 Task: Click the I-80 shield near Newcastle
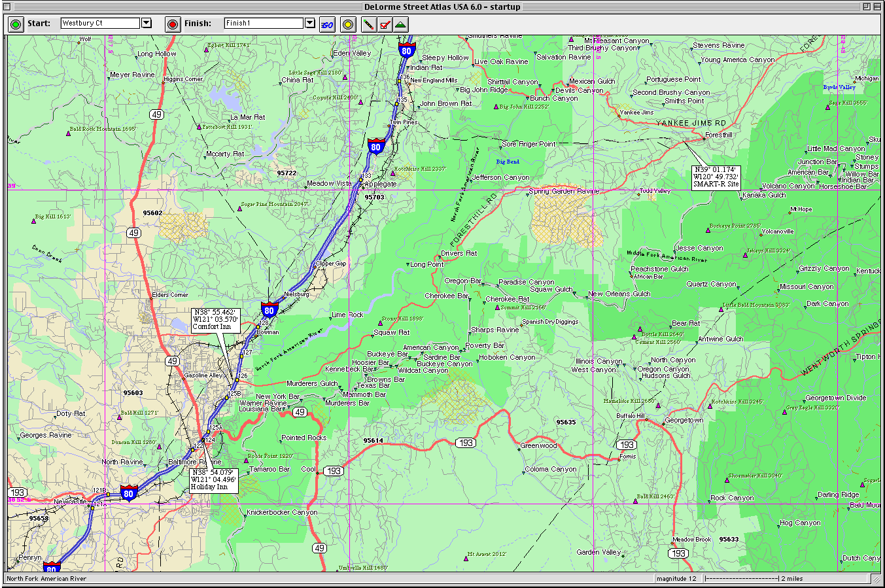coord(128,493)
